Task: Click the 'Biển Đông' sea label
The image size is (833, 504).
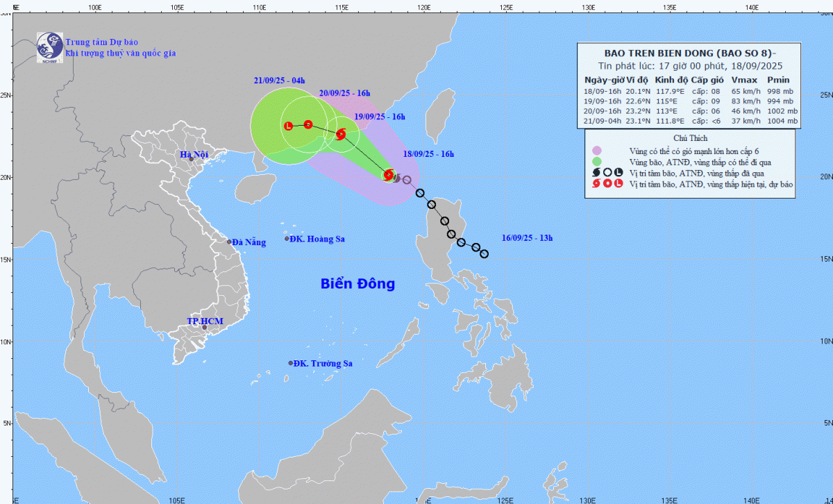Action: click(x=357, y=283)
